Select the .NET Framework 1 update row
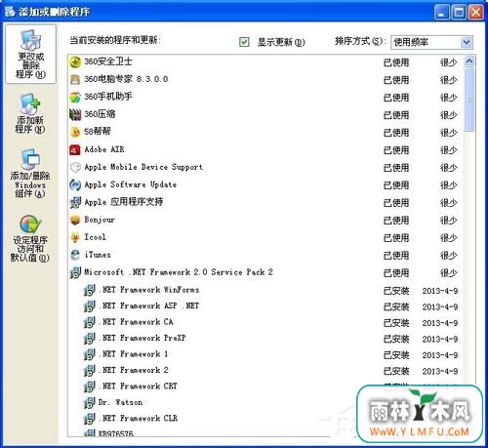The width and height of the screenshot is (488, 448). pyautogui.click(x=264, y=354)
